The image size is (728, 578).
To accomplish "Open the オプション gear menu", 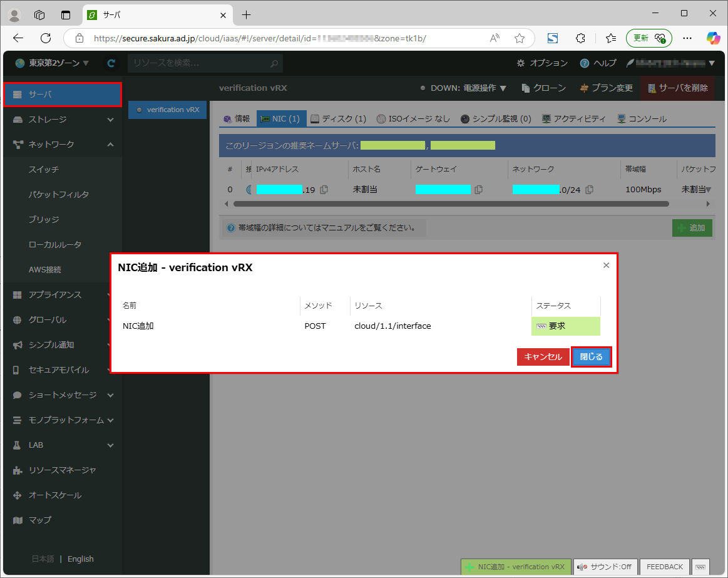I will pos(542,63).
